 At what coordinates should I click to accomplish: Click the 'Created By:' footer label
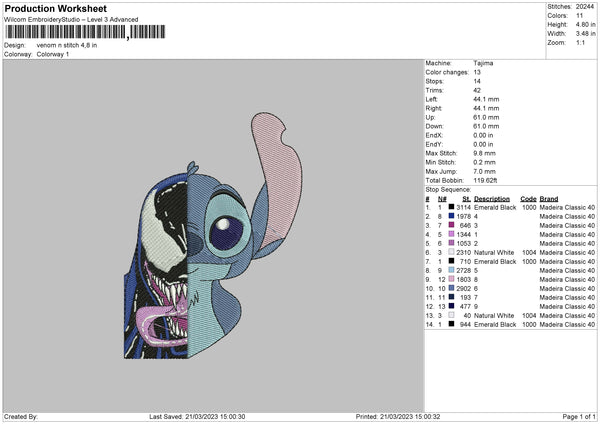21,416
